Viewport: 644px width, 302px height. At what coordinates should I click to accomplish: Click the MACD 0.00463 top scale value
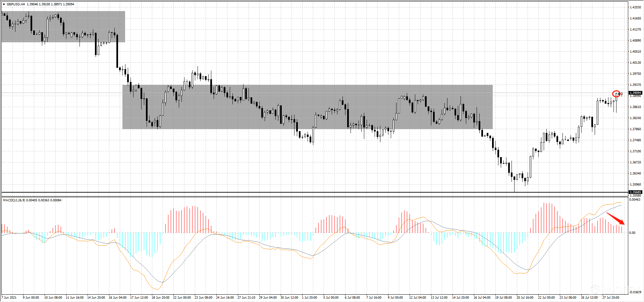(635, 200)
